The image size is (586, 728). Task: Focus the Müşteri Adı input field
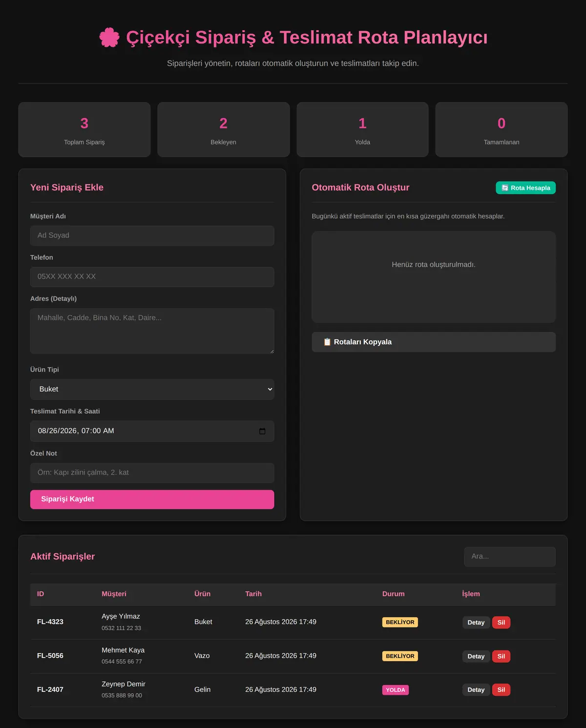(152, 235)
